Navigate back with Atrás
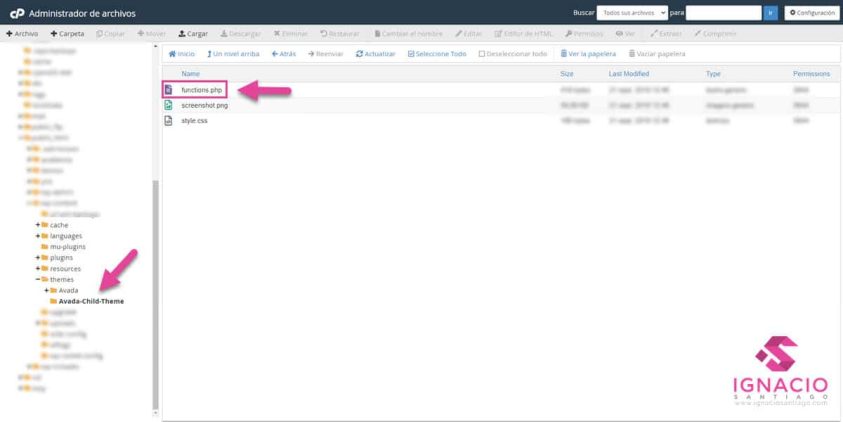 pyautogui.click(x=283, y=54)
